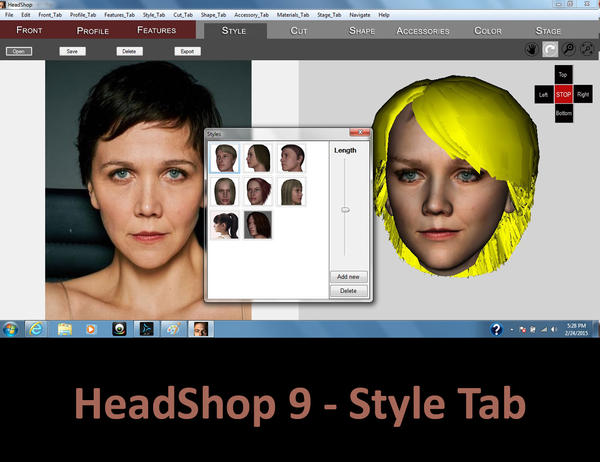600x462 pixels.
Task: Select the long straight blonde hair style
Action: pos(225,191)
